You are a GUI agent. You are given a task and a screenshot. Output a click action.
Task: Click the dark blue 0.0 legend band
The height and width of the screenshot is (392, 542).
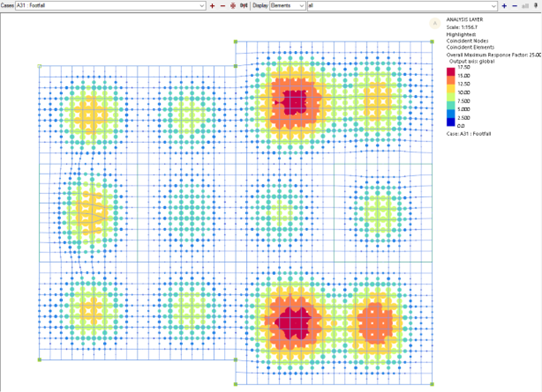click(x=451, y=122)
